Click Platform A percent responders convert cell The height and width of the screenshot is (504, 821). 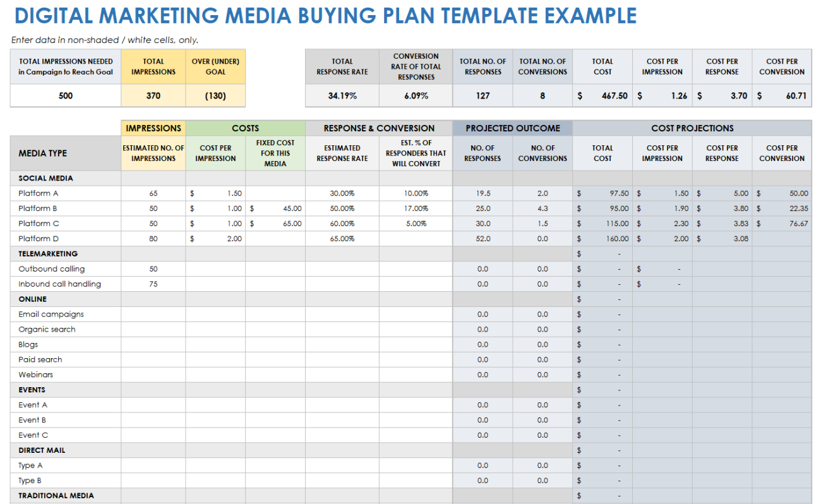(416, 193)
